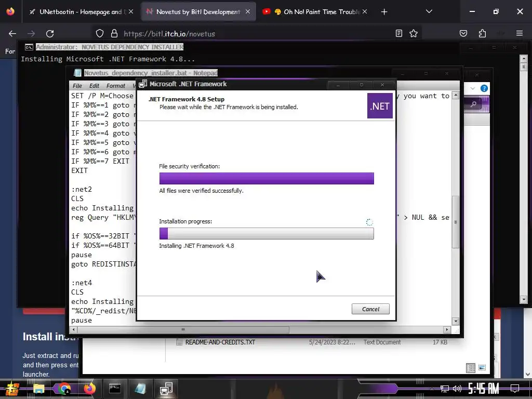The image size is (532, 399).
Task: Click Notepad horizontal scrollbar right arrow
Action: pos(447,329)
